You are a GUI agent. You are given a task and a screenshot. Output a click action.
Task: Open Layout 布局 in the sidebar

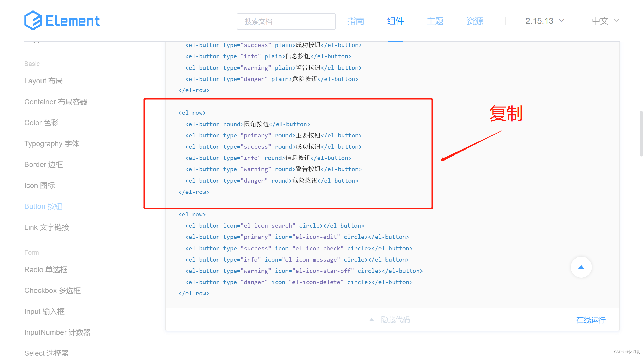point(43,81)
